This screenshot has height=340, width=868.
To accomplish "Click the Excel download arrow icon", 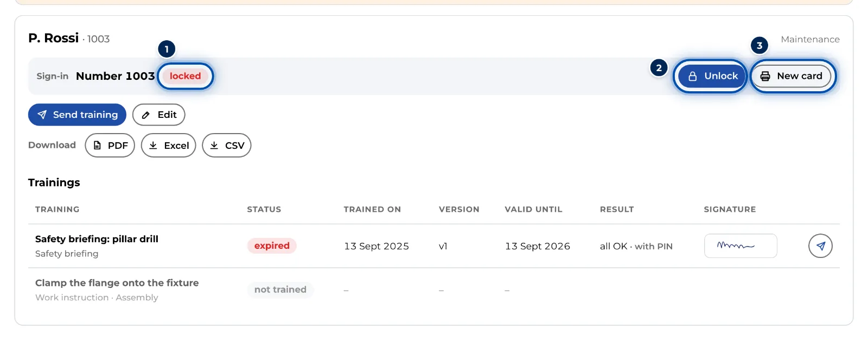I will click(153, 145).
